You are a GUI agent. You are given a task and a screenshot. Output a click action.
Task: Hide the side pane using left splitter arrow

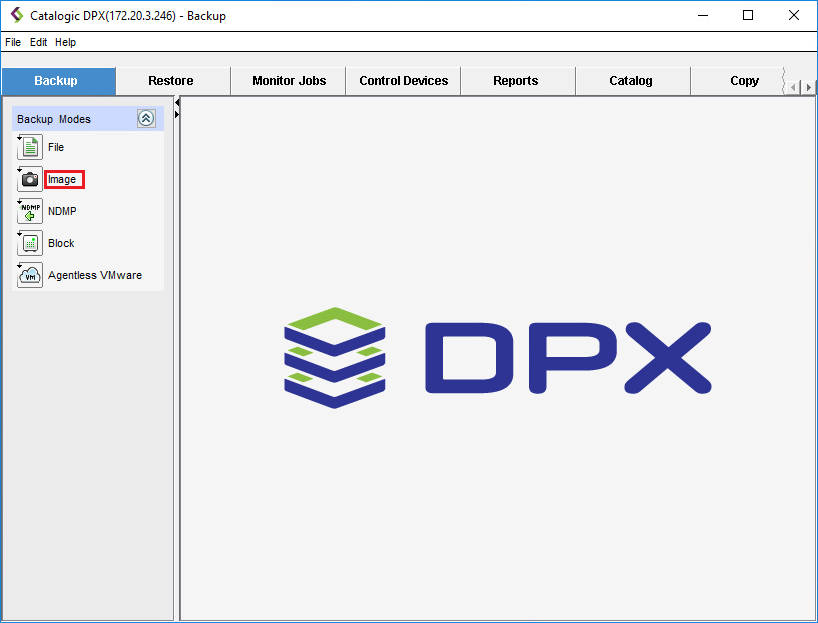coord(177,103)
